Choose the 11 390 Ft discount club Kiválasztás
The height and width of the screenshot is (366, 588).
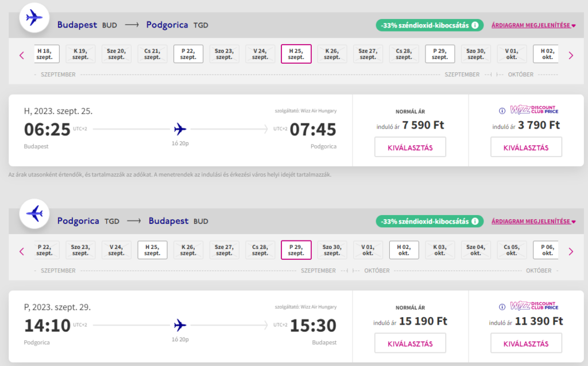[x=526, y=343]
